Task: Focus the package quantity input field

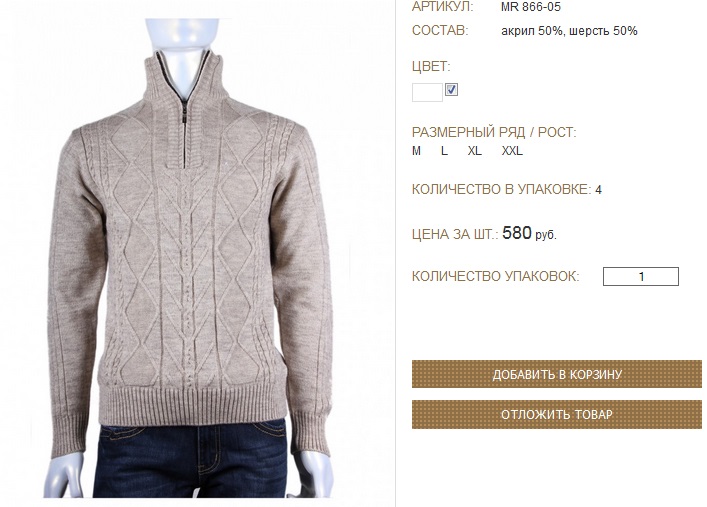Action: (641, 277)
